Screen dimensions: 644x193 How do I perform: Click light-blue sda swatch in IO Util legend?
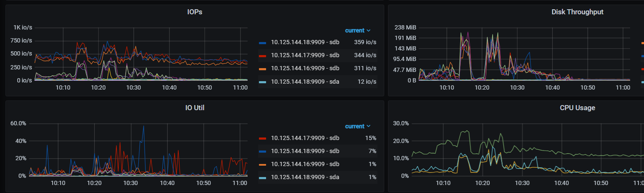263,177
